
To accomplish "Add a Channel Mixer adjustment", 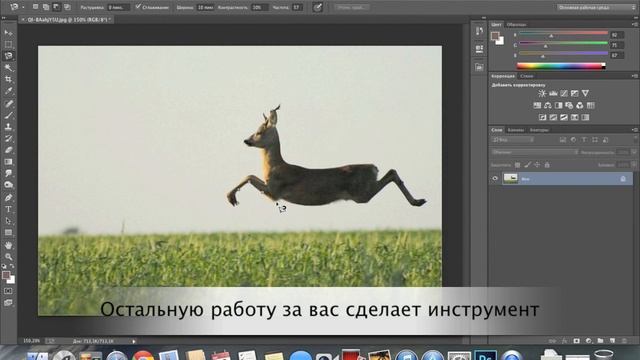I will (x=580, y=105).
